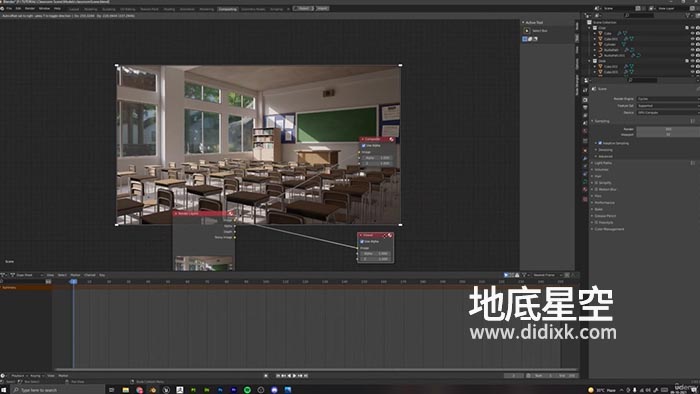The image size is (700, 394).
Task: Open the Render menu in the top bar
Action: (30, 8)
